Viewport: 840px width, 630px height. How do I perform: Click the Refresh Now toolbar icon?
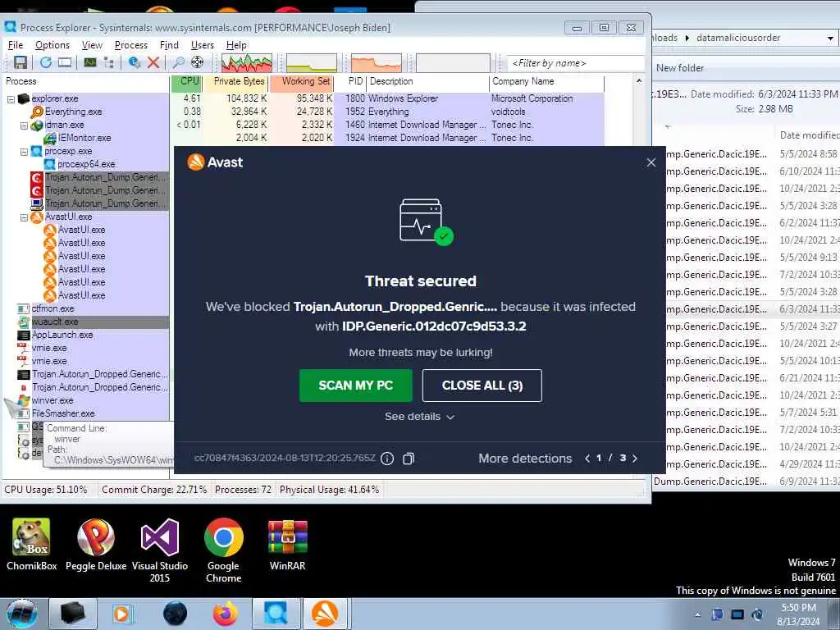[46, 62]
